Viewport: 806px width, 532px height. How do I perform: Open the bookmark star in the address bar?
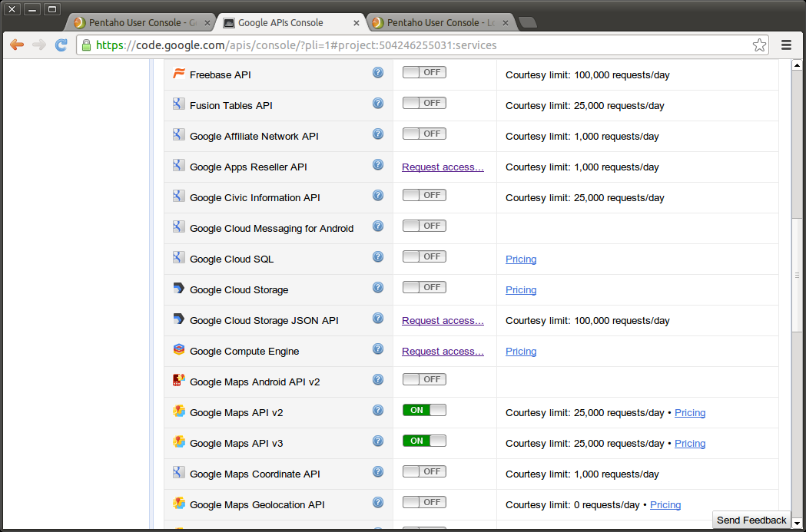click(759, 45)
